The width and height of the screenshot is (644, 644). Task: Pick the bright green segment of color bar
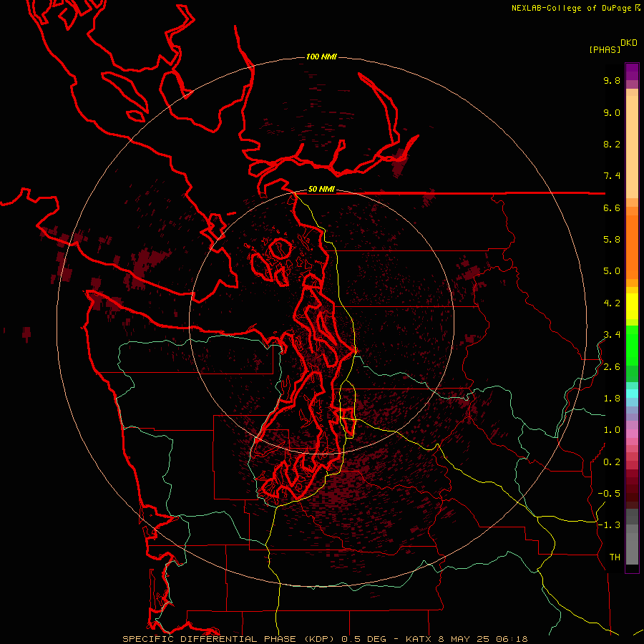632,346
